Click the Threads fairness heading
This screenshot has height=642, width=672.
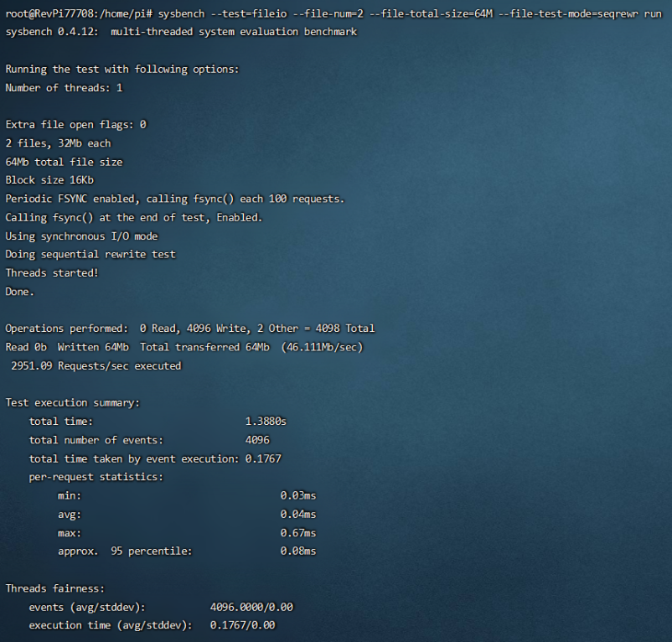53,588
